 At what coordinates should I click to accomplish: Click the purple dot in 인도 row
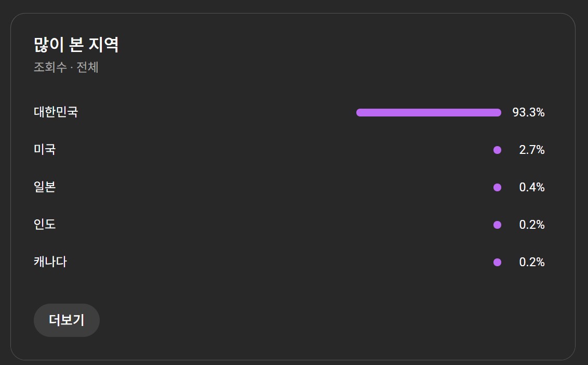click(x=497, y=225)
